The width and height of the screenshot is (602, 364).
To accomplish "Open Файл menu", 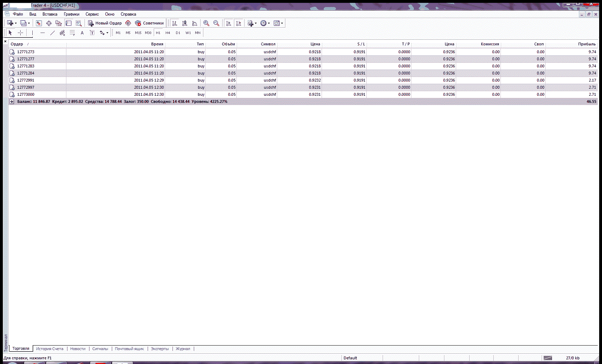I will click(18, 14).
